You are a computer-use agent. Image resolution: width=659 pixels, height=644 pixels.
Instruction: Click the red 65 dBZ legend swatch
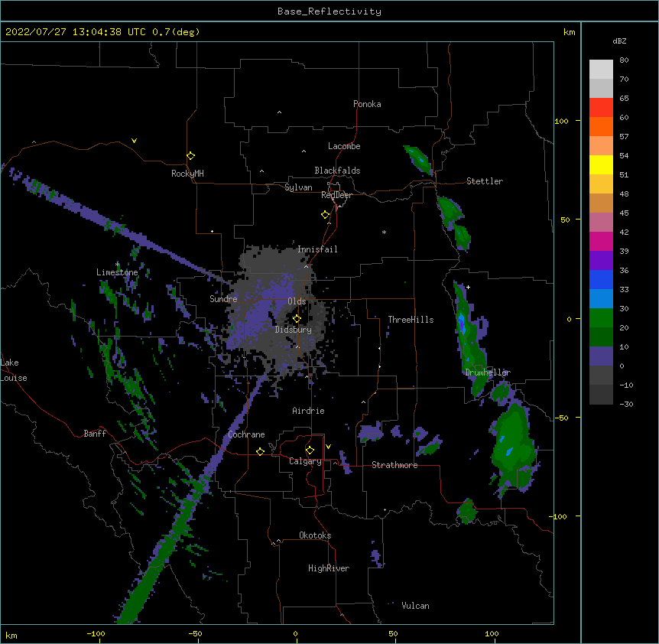601,108
